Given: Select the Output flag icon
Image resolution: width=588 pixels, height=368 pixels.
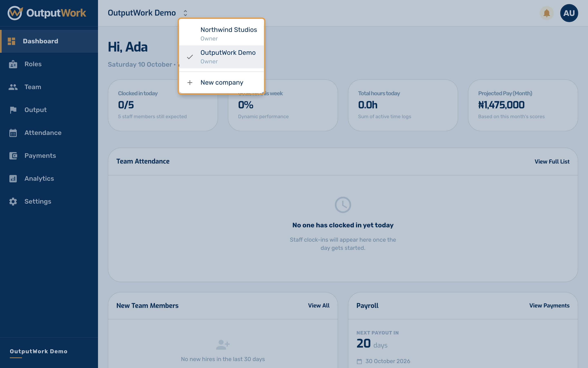Looking at the screenshot, I should (13, 110).
